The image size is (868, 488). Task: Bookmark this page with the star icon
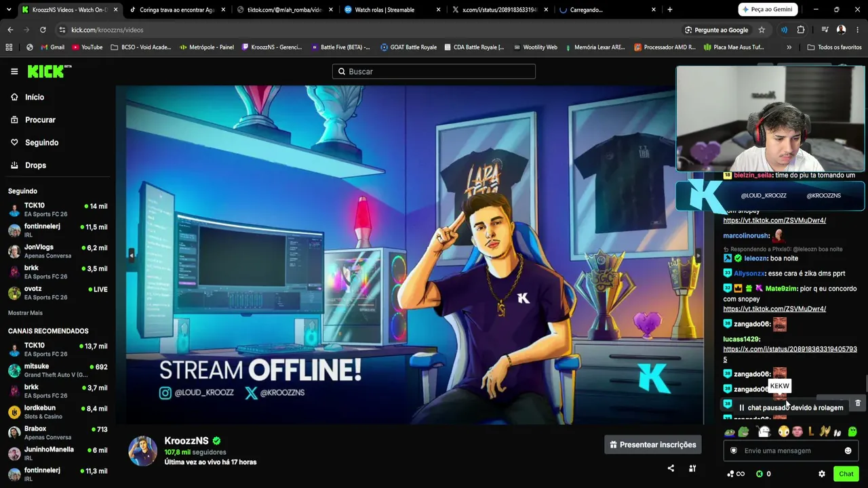[762, 30]
